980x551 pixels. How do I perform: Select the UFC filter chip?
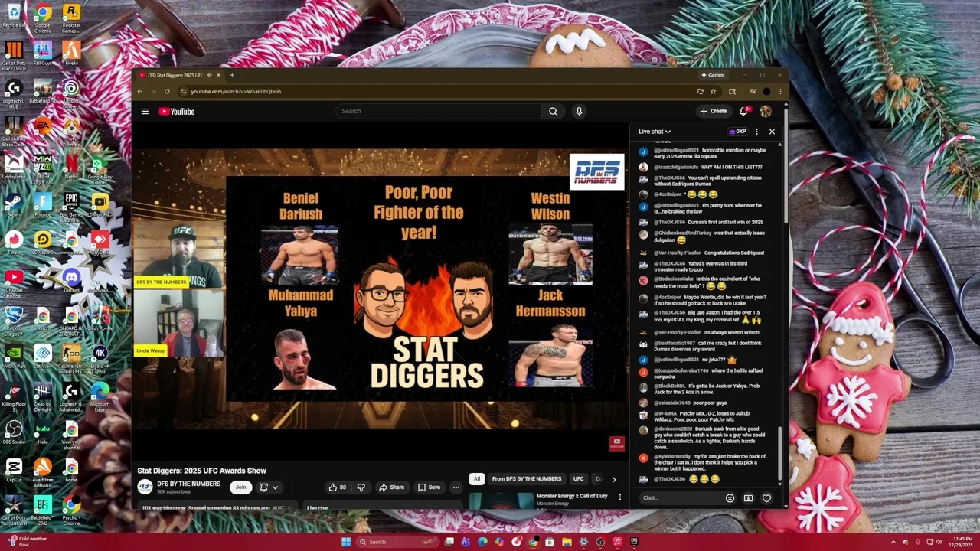pos(579,479)
